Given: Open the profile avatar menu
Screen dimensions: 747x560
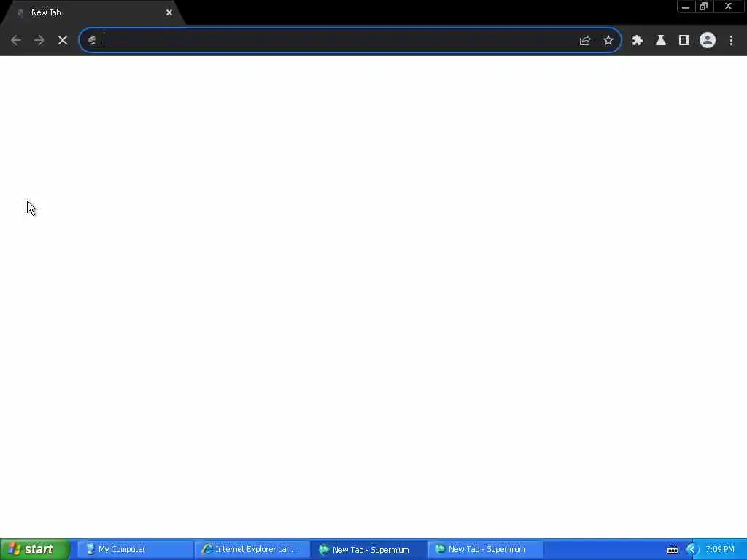Looking at the screenshot, I should pos(708,41).
